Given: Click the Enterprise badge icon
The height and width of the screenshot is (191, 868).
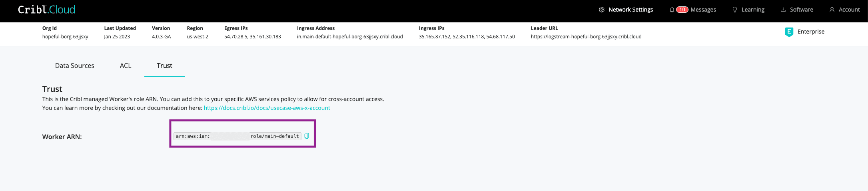Looking at the screenshot, I should [x=789, y=32].
